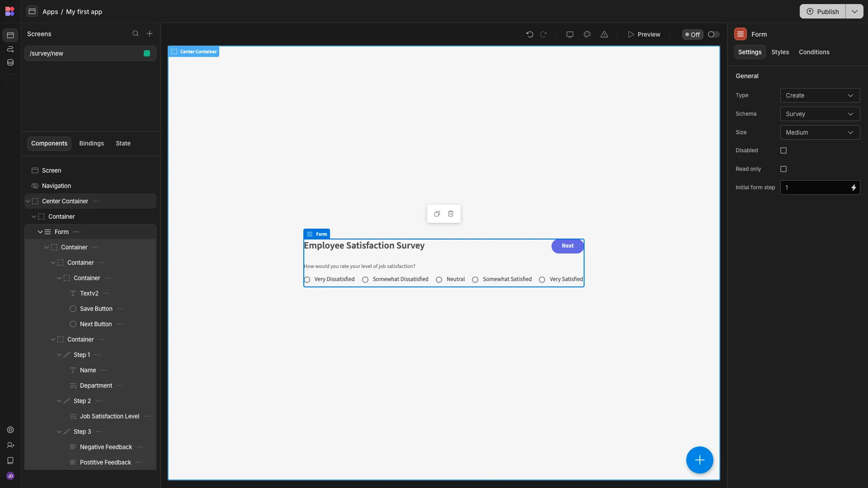The height and width of the screenshot is (488, 868).
Task: Click the /survey/new green color swatch
Action: (147, 53)
